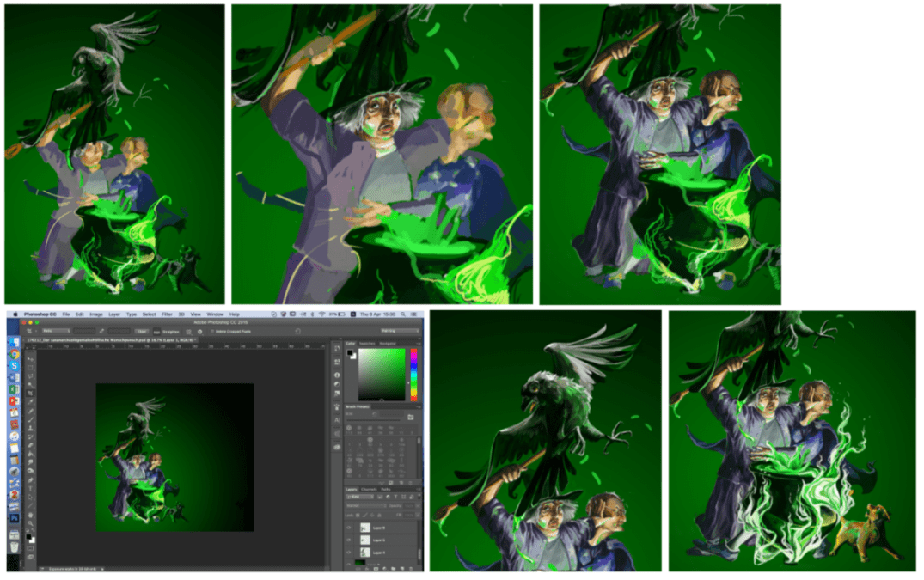Toggle the Delete Cropped Pixels checkbox
924x580 pixels.
[x=211, y=331]
